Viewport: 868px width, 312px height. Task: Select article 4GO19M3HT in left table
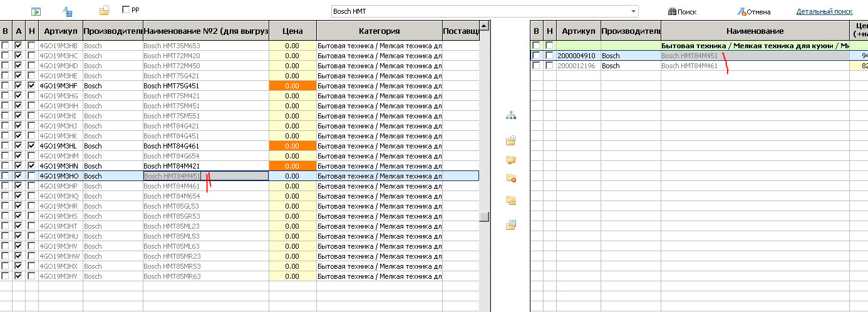coord(61,226)
